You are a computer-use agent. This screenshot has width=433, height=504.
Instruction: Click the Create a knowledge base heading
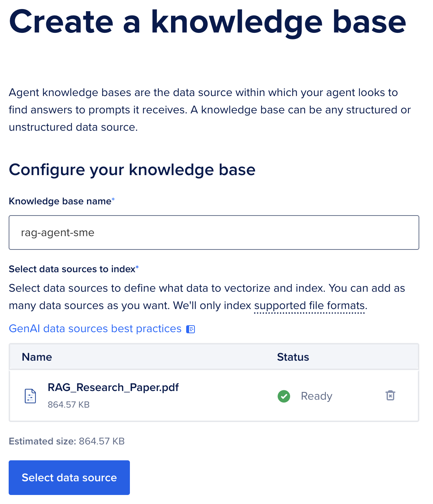coord(207,22)
